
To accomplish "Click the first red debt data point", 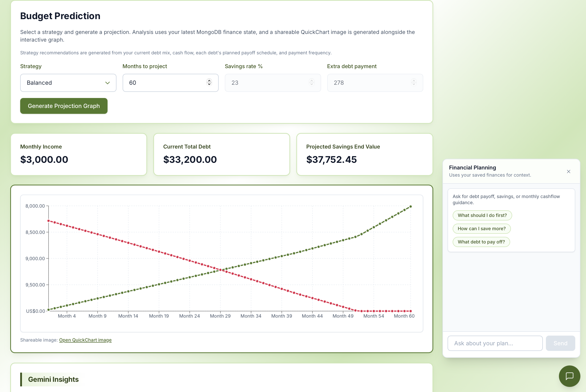I will [x=49, y=221].
